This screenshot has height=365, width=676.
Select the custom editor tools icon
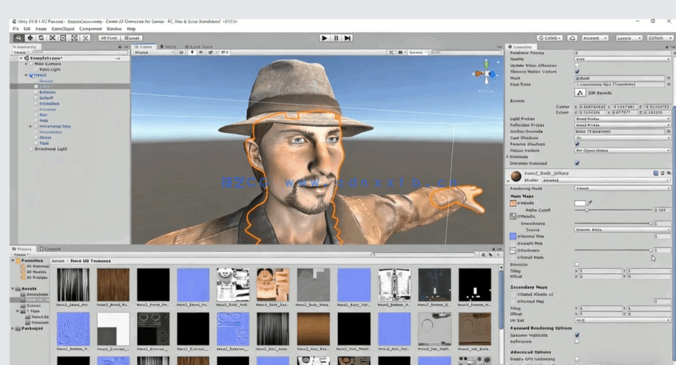[x=86, y=38]
